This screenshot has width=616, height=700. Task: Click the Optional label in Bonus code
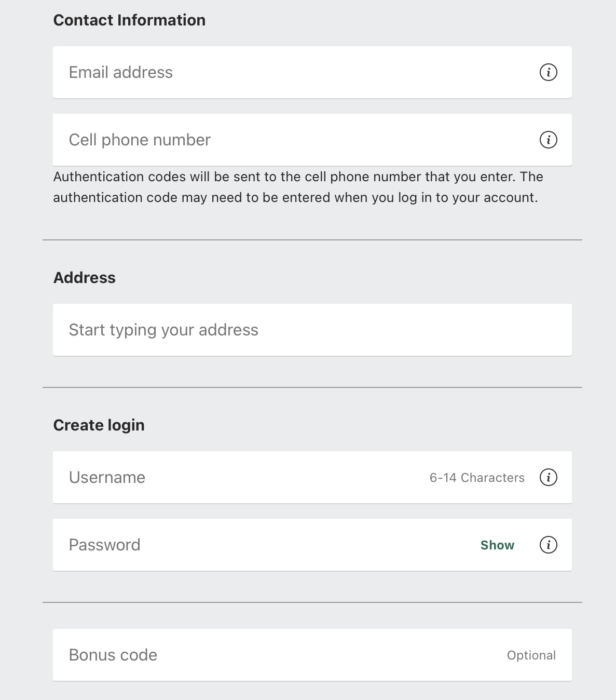[x=531, y=655]
